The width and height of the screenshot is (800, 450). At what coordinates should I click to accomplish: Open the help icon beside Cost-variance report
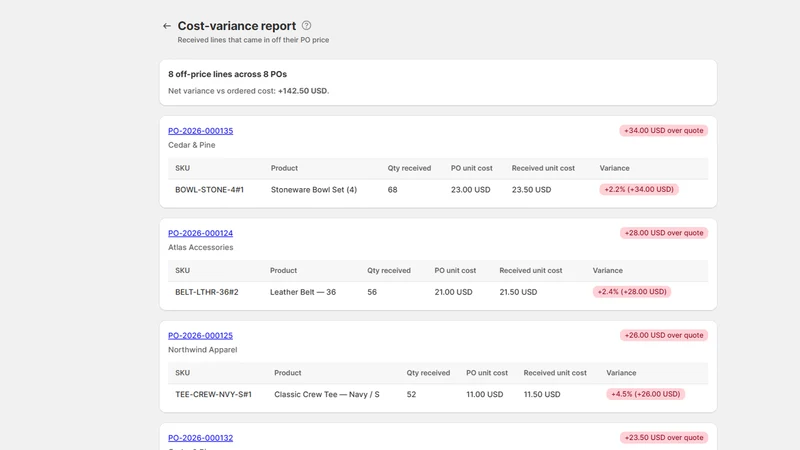[x=306, y=26]
